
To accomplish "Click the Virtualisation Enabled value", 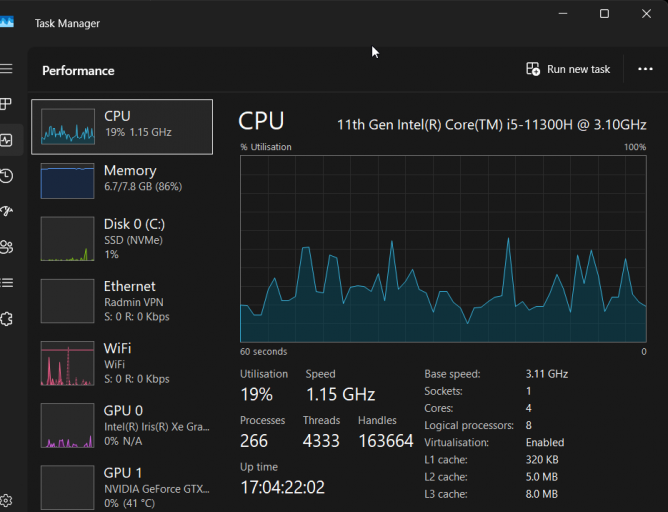I will coord(545,442).
